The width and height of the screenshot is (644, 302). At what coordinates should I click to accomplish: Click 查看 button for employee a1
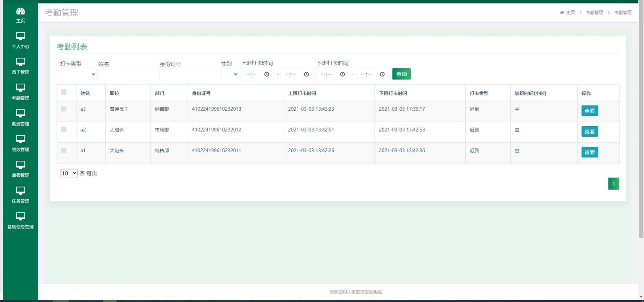(590, 152)
